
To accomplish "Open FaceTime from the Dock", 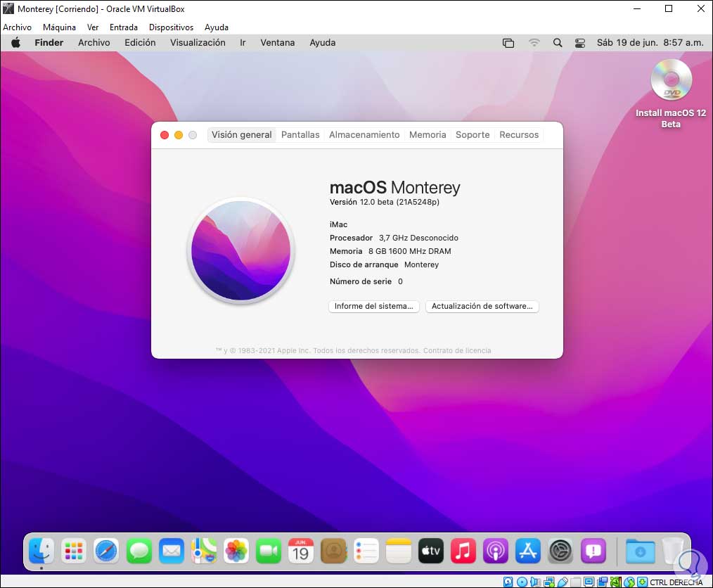I will tap(269, 551).
